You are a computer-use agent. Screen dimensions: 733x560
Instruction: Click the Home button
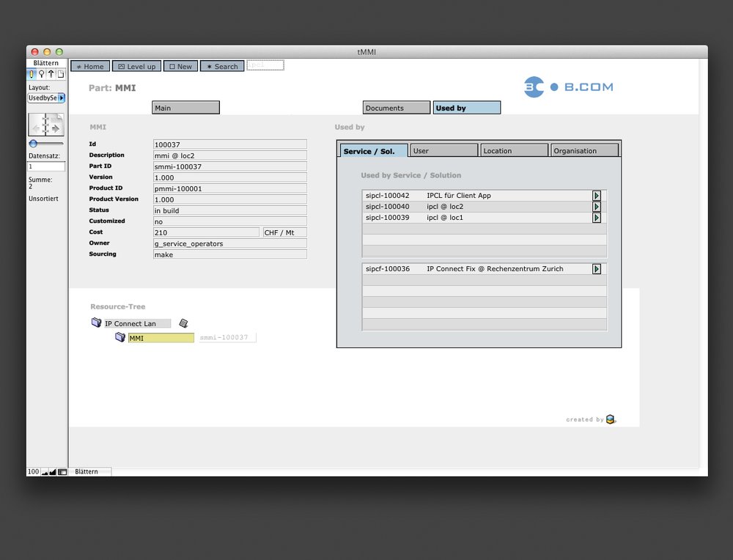click(x=90, y=67)
